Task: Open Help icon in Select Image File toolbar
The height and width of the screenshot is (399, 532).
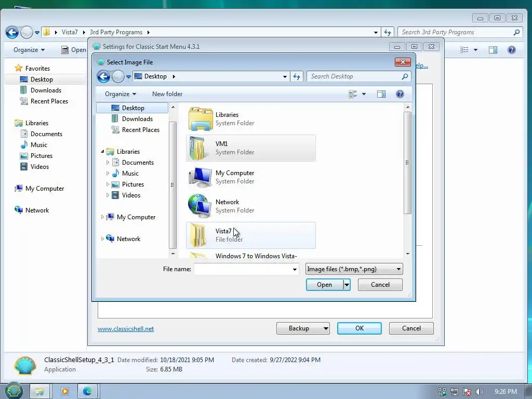Action: pos(400,94)
